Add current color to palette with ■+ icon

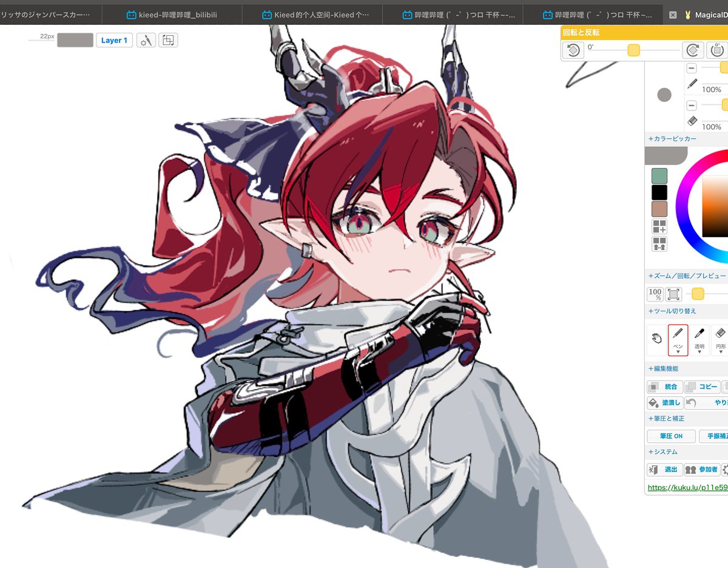point(659,228)
